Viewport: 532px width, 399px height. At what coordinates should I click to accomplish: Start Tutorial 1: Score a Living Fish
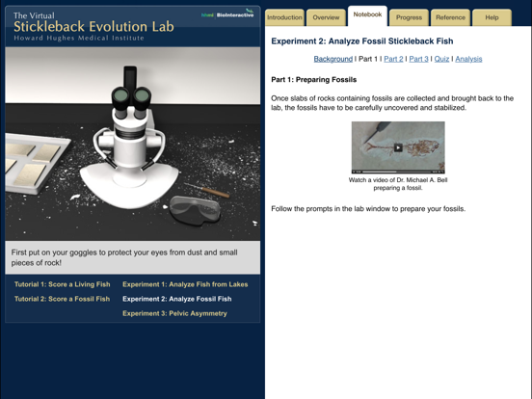point(62,284)
